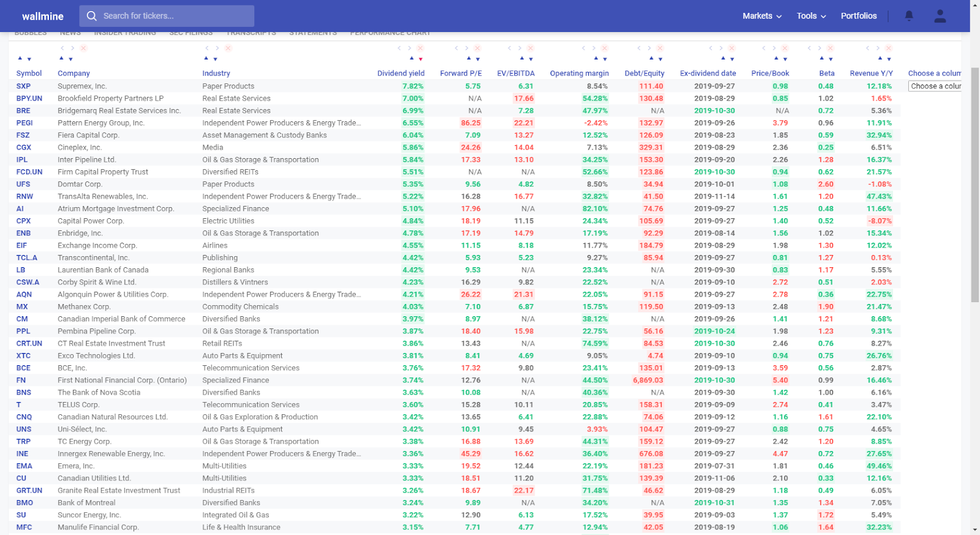Open Portfolios from the top bar

tap(859, 16)
